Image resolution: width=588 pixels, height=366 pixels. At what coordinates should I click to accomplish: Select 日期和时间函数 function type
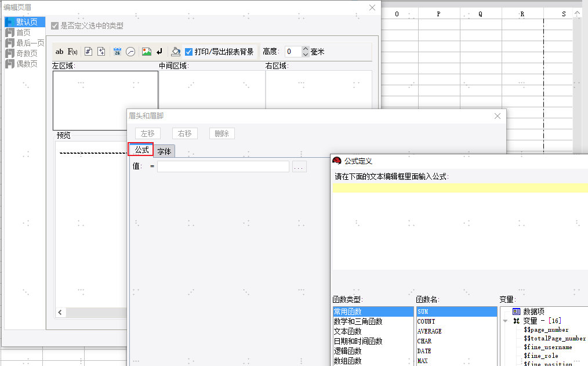pyautogui.click(x=373, y=341)
